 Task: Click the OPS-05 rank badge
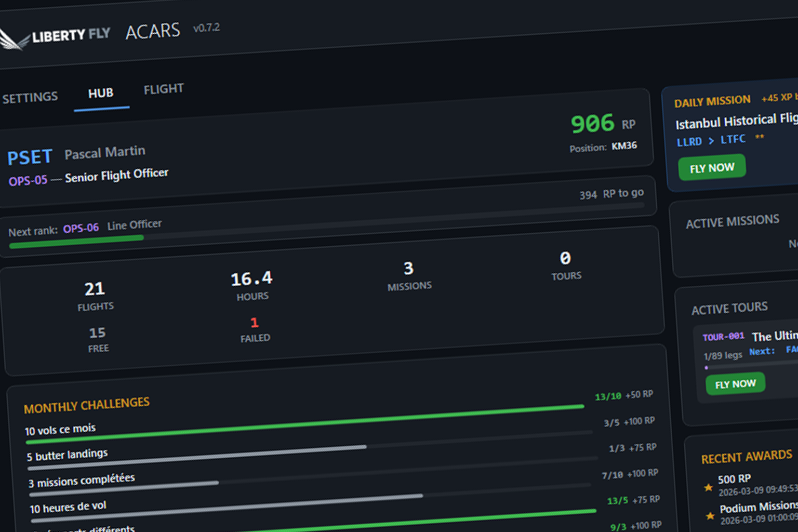pos(28,180)
